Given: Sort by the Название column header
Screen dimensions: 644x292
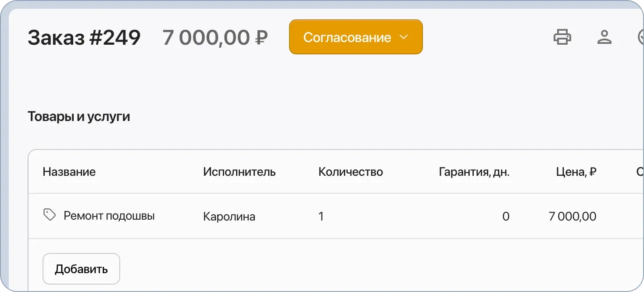Looking at the screenshot, I should [x=69, y=172].
